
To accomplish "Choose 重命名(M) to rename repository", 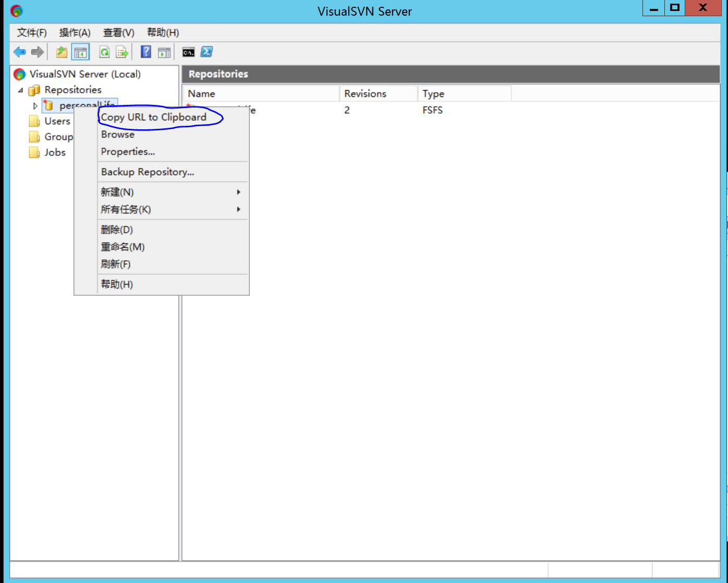I will tap(123, 247).
